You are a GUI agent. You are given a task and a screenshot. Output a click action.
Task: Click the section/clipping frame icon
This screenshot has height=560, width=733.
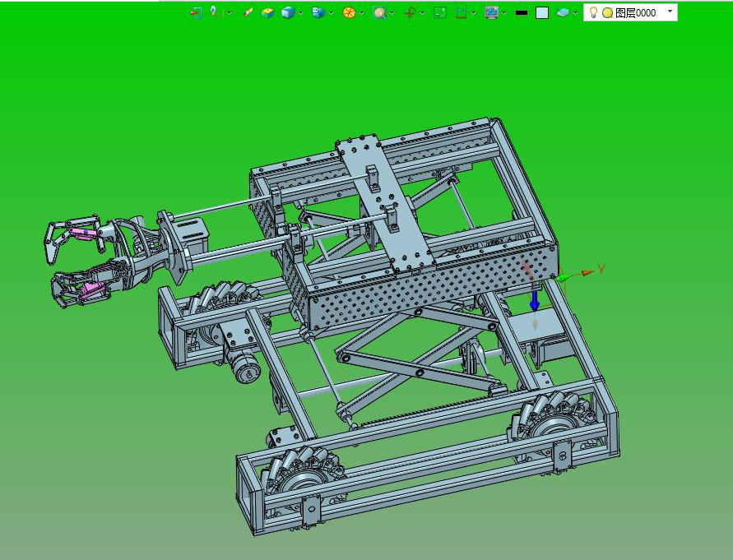(x=461, y=12)
